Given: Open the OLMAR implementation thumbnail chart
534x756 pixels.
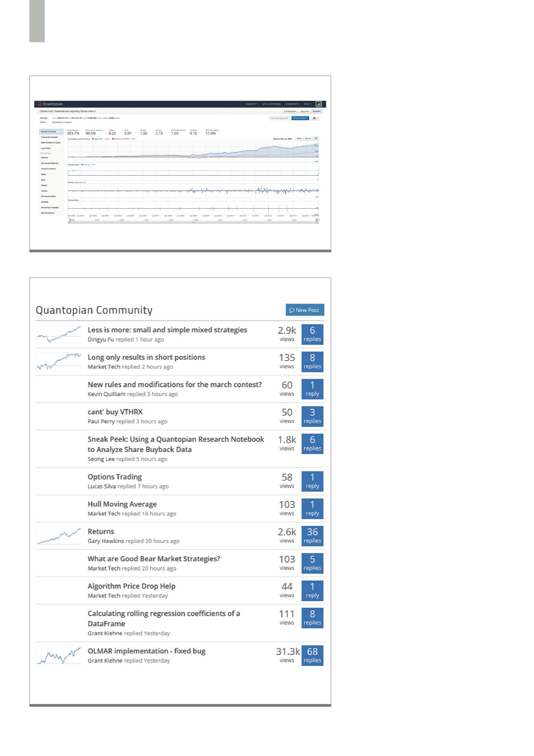Looking at the screenshot, I should coord(59,656).
